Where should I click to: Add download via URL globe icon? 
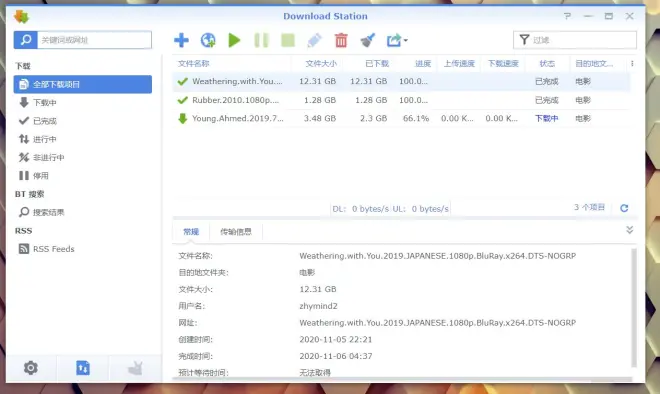[x=208, y=40]
